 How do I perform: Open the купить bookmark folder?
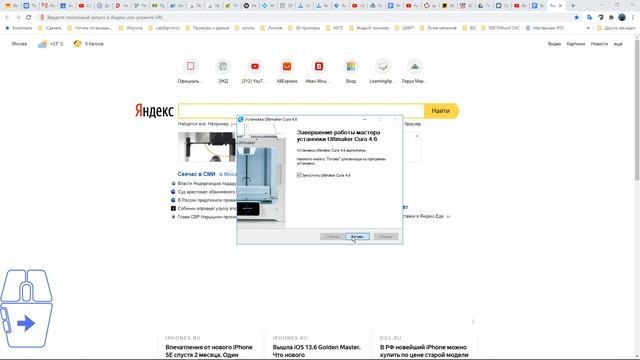pos(245,28)
